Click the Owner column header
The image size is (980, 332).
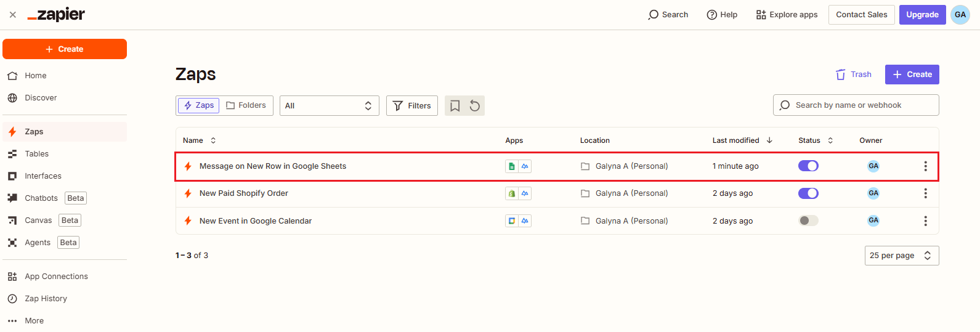[870, 140]
